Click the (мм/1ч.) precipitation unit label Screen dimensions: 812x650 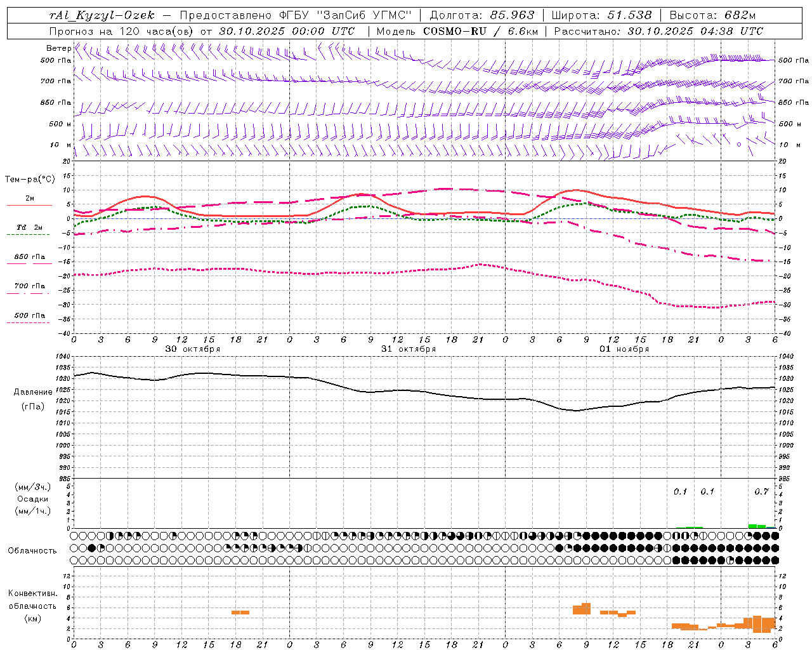click(33, 511)
